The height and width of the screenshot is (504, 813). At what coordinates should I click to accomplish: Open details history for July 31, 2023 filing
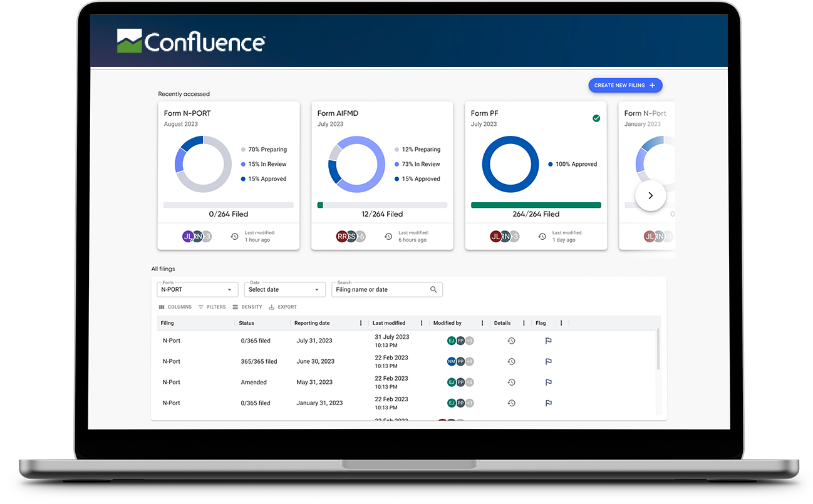click(x=511, y=341)
